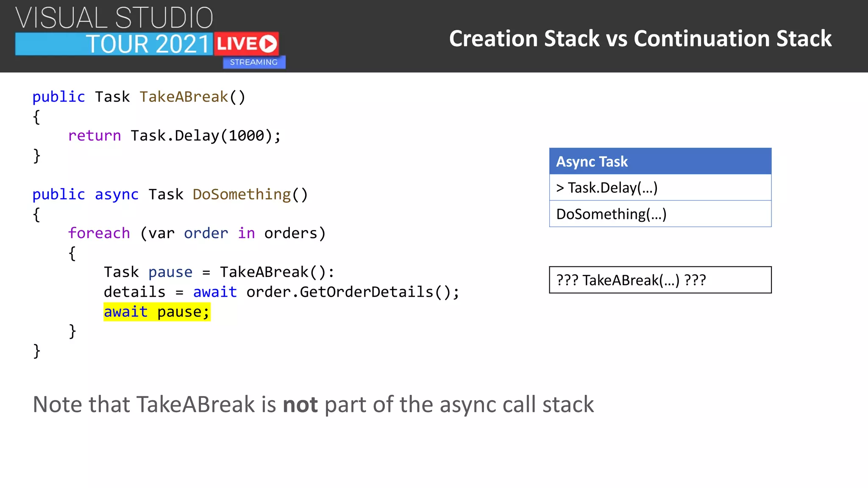This screenshot has height=488, width=868.
Task: Click the 'foreach (var order in orders)' line
Action: (x=197, y=233)
